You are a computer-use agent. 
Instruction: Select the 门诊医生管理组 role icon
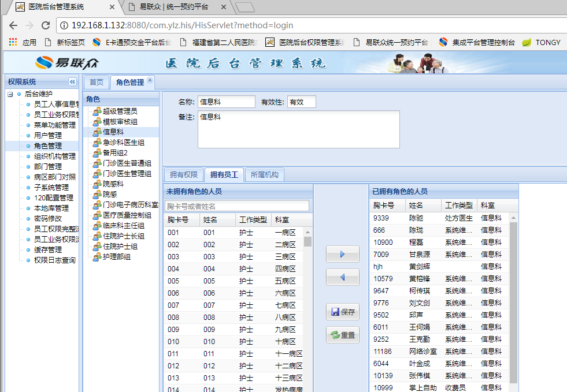[97, 174]
